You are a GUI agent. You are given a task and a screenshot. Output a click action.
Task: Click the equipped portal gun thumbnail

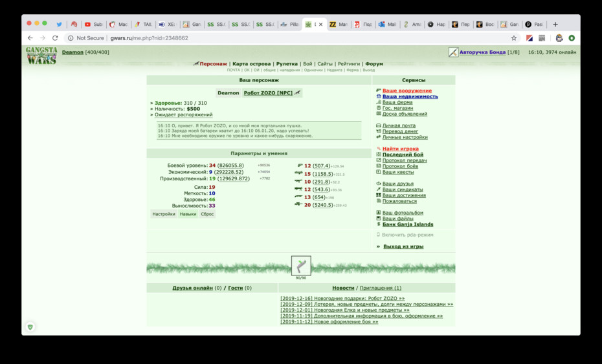click(301, 266)
